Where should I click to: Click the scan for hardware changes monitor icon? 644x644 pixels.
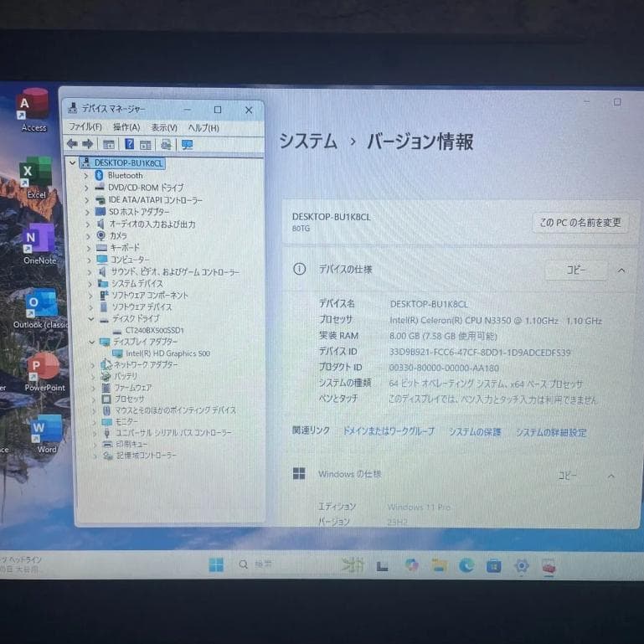[x=188, y=145]
